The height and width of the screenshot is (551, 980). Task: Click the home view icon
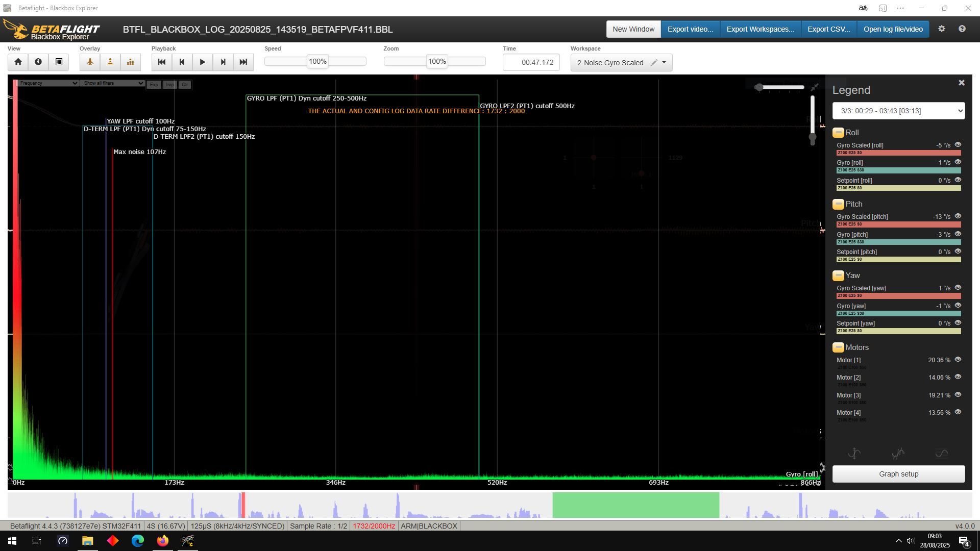18,62
